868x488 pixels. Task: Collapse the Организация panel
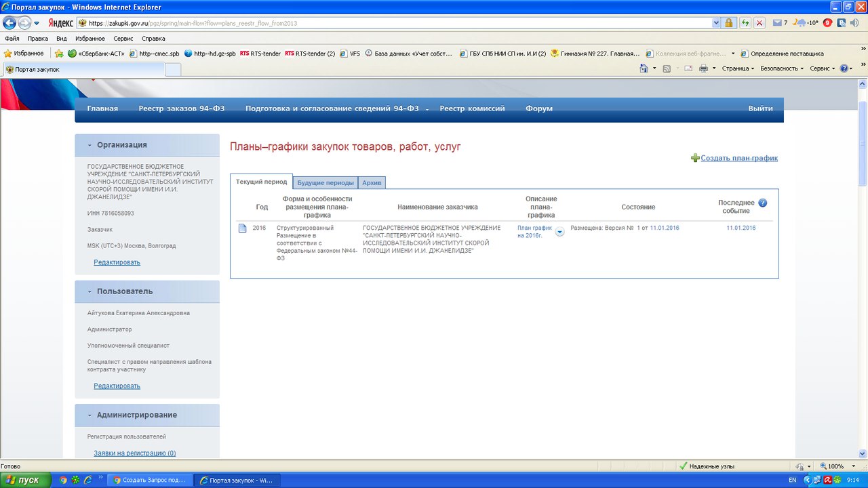tap(90, 145)
